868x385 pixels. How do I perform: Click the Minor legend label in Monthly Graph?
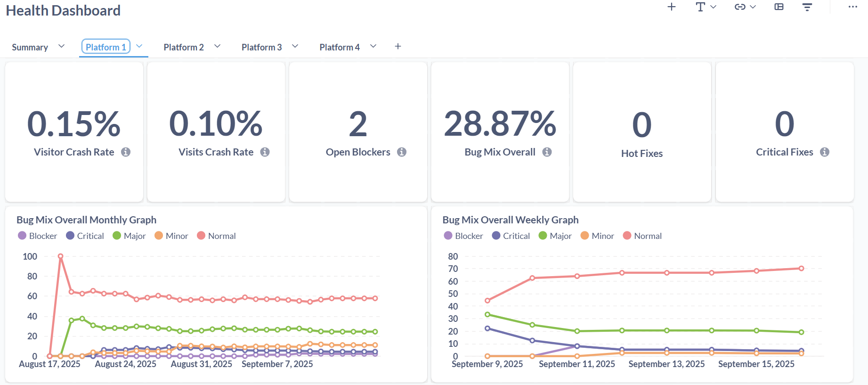click(177, 236)
